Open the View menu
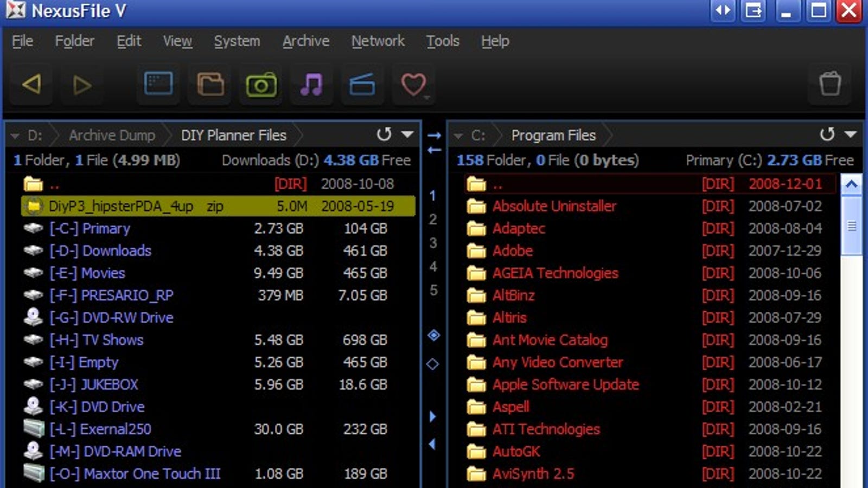Viewport: 868px width, 488px height. click(x=177, y=41)
